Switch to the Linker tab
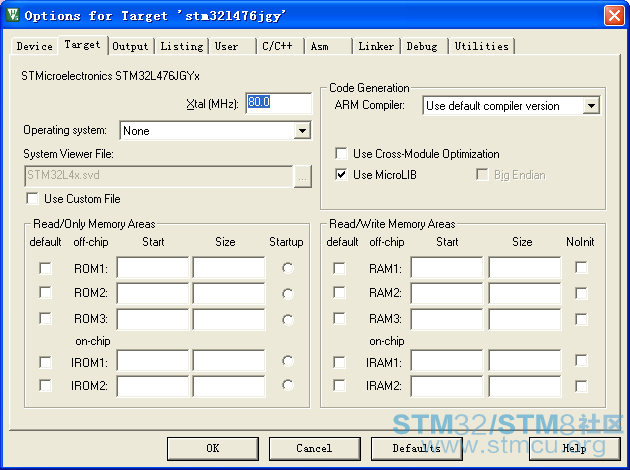 pos(376,46)
